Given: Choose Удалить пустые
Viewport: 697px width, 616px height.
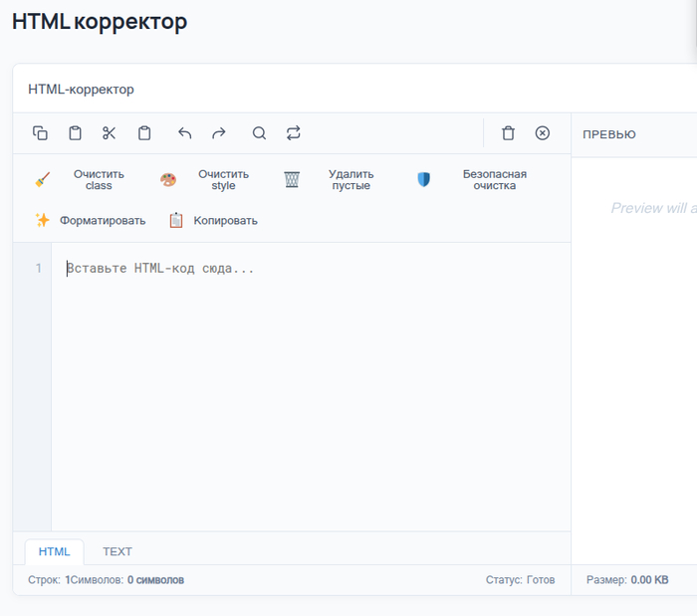Looking at the screenshot, I should click(x=351, y=180).
